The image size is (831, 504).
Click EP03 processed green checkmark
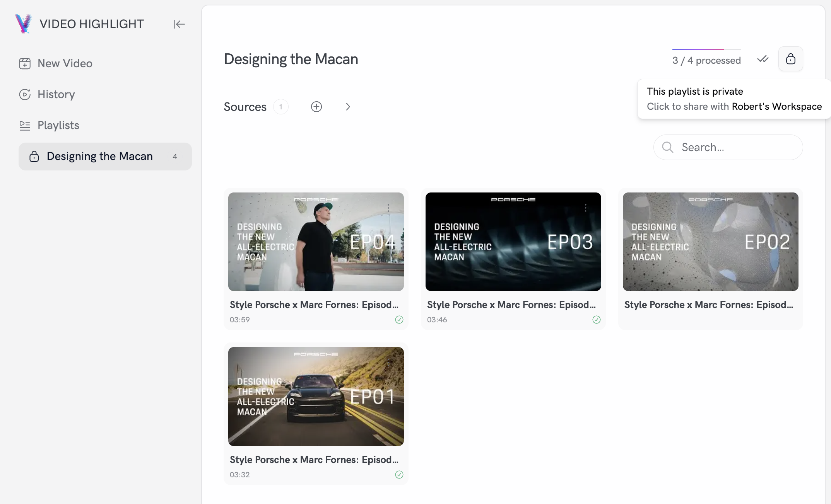pos(597,320)
